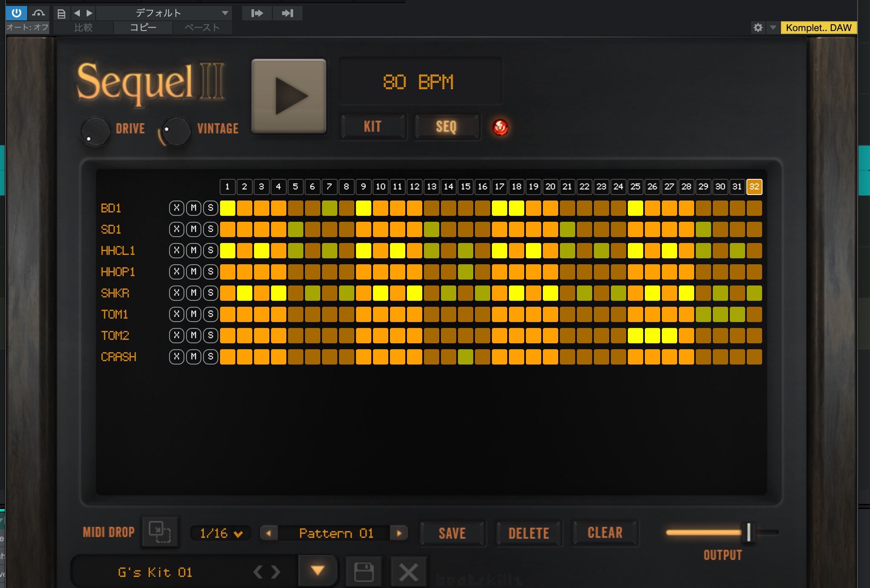Mute the SD1 track
Image resolution: width=870 pixels, height=588 pixels.
coord(194,229)
